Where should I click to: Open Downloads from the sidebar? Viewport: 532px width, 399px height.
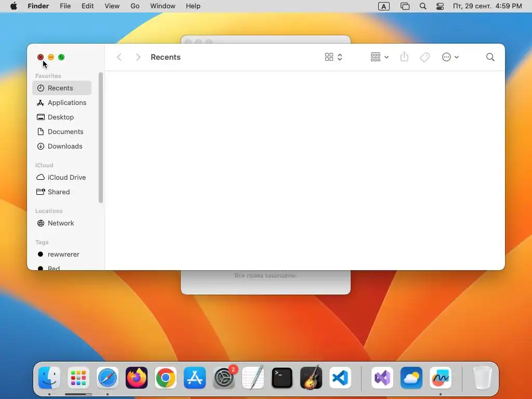point(62,146)
